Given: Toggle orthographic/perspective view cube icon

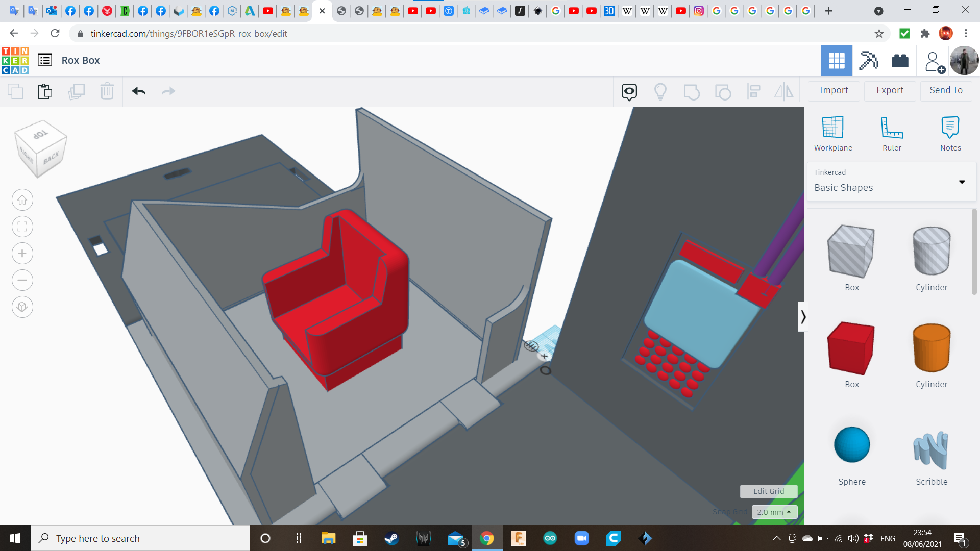Looking at the screenshot, I should point(22,307).
